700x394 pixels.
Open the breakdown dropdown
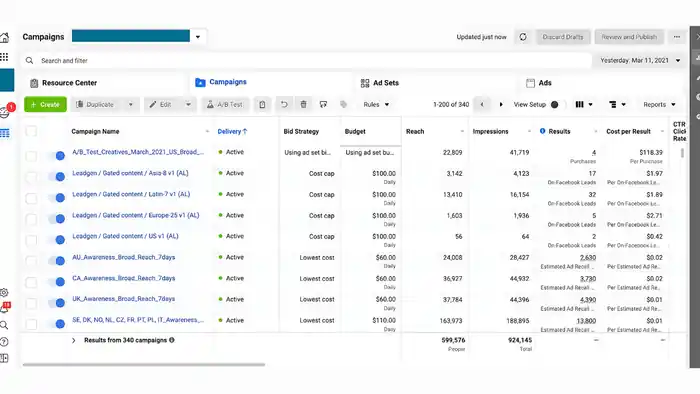[x=617, y=104]
